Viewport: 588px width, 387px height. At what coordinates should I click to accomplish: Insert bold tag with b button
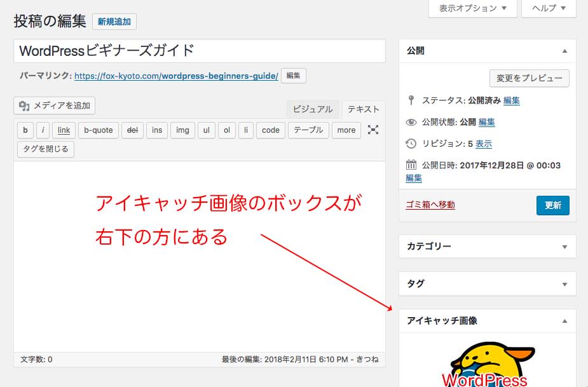(25, 130)
